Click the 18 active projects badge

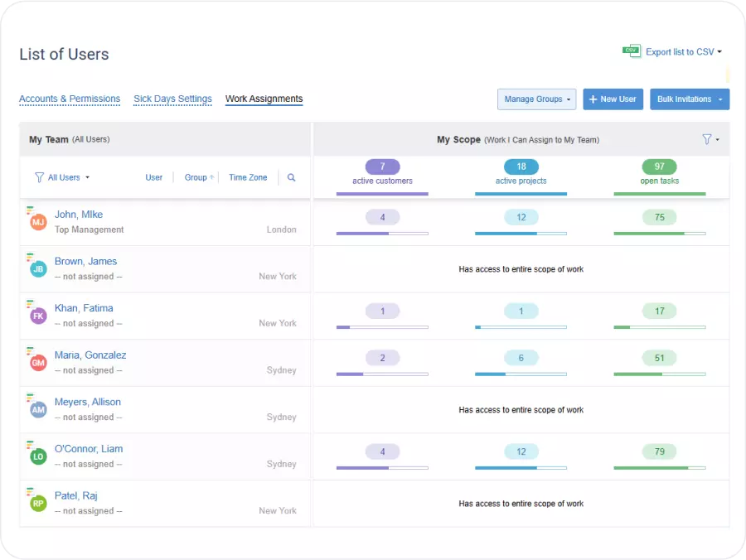[521, 167]
